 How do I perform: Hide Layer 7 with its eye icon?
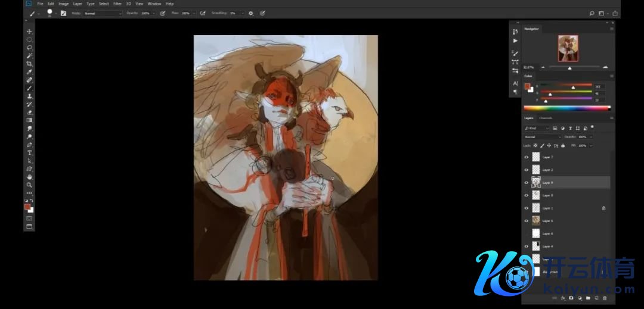pos(526,157)
